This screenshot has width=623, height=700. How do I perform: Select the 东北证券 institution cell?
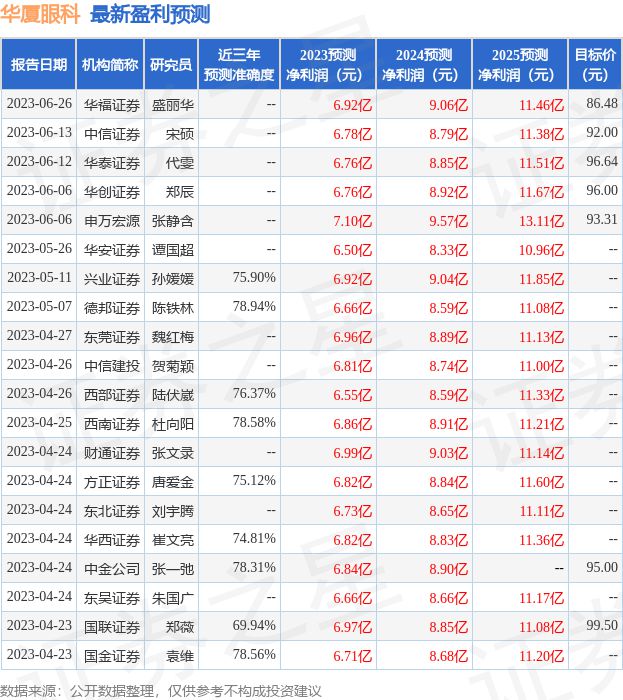[x=112, y=511]
